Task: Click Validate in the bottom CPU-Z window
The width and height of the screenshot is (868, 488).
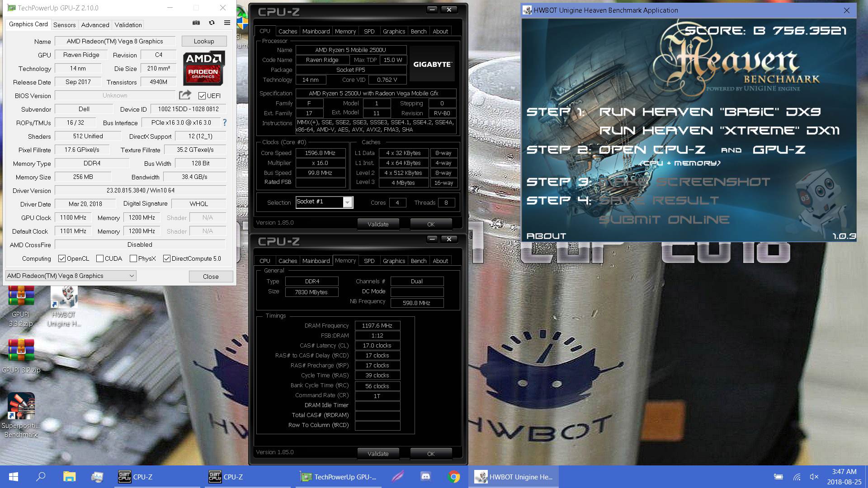Action: [x=378, y=454]
